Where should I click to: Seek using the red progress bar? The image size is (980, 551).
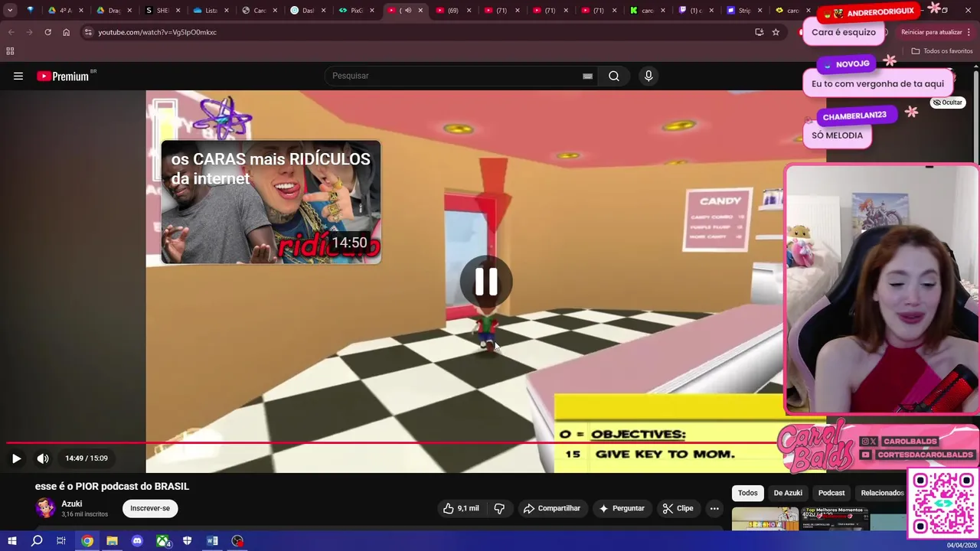390,443
